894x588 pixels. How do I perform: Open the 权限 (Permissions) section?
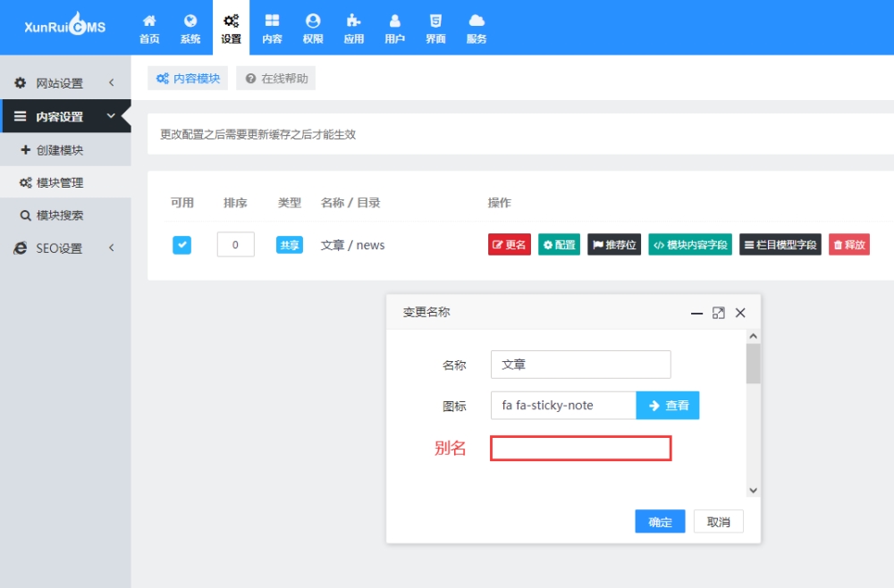pyautogui.click(x=312, y=27)
